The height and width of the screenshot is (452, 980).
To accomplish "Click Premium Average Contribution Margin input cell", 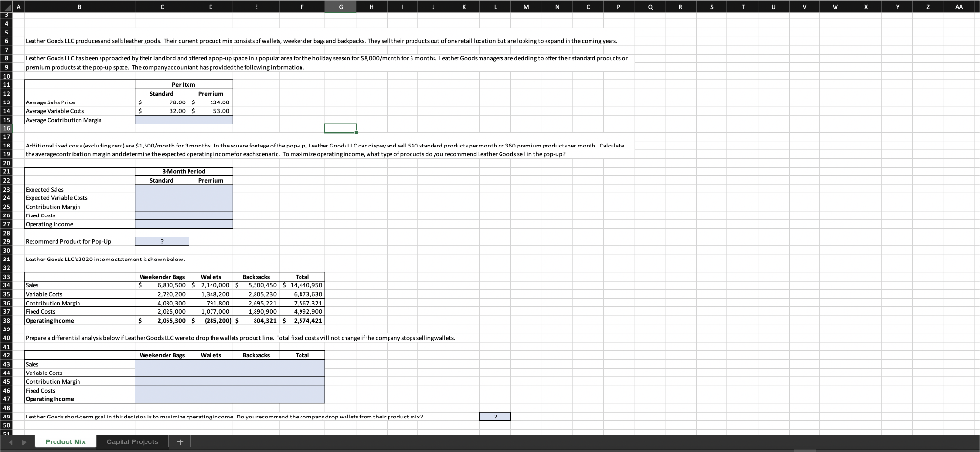I will click(x=211, y=120).
